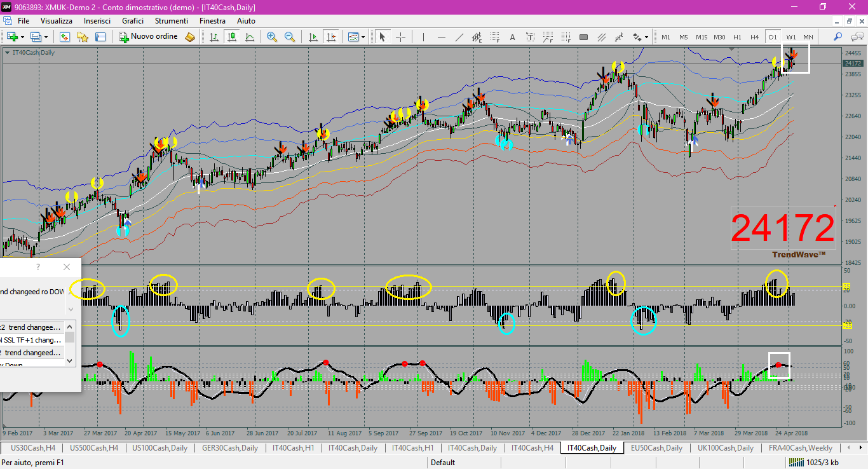
Task: Open the Strumenti menu
Action: coord(171,21)
